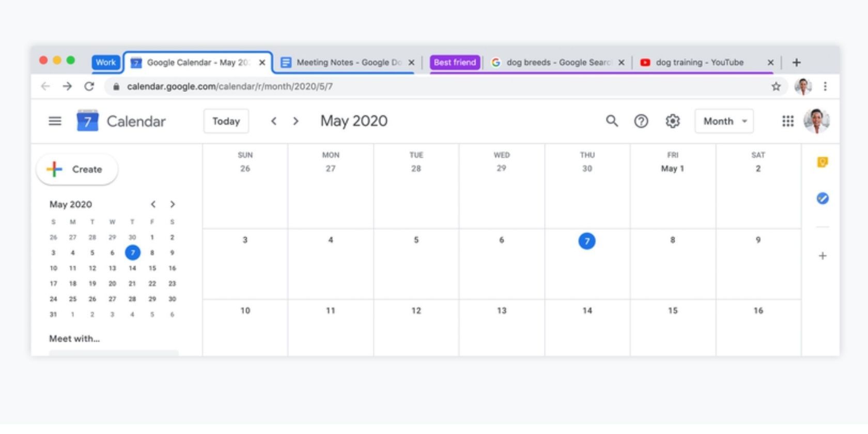
Task: Click the mini calendar "May 2020" label
Action: 71,204
